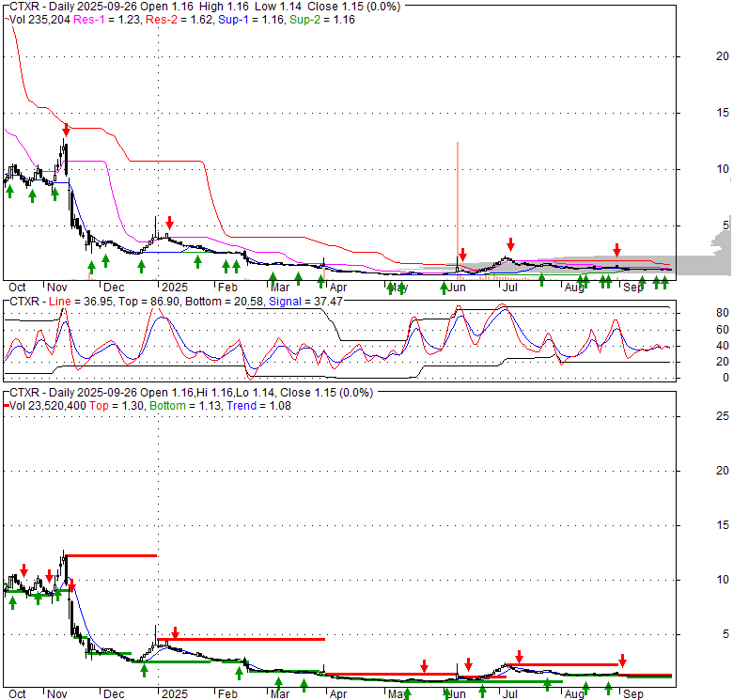Screen dimensions: 733x700
Task: Click the 'Res-2 = 1.62' legend label
Action: coord(179,20)
